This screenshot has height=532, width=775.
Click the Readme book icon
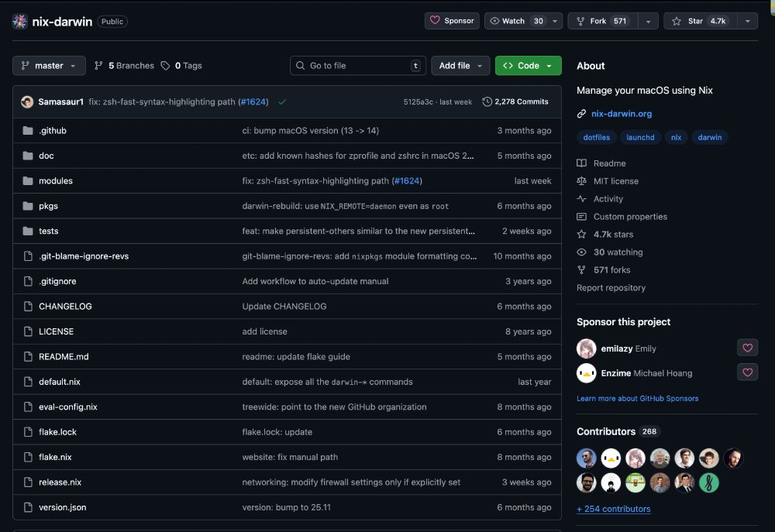coord(582,163)
